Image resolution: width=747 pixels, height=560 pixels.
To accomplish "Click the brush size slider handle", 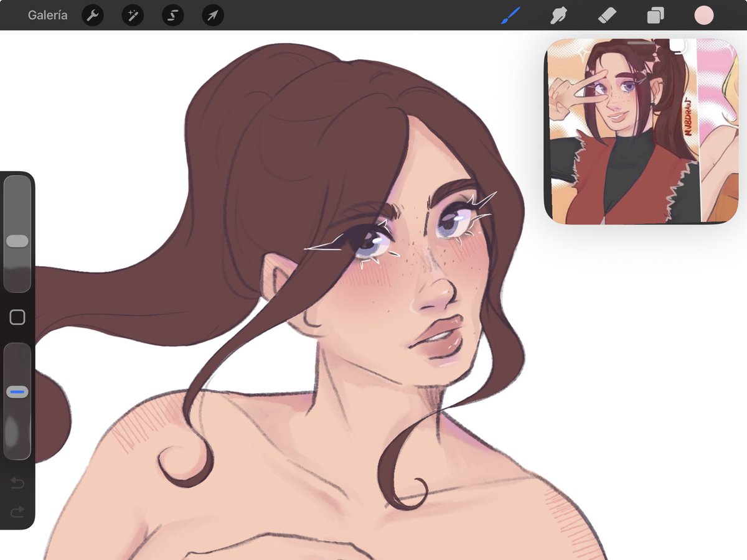I will [17, 241].
